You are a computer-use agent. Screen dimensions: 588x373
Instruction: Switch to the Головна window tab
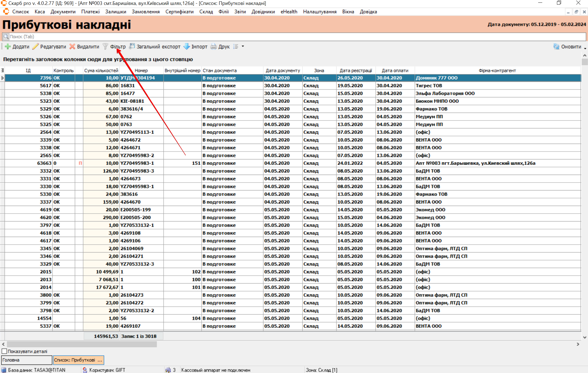click(26, 360)
